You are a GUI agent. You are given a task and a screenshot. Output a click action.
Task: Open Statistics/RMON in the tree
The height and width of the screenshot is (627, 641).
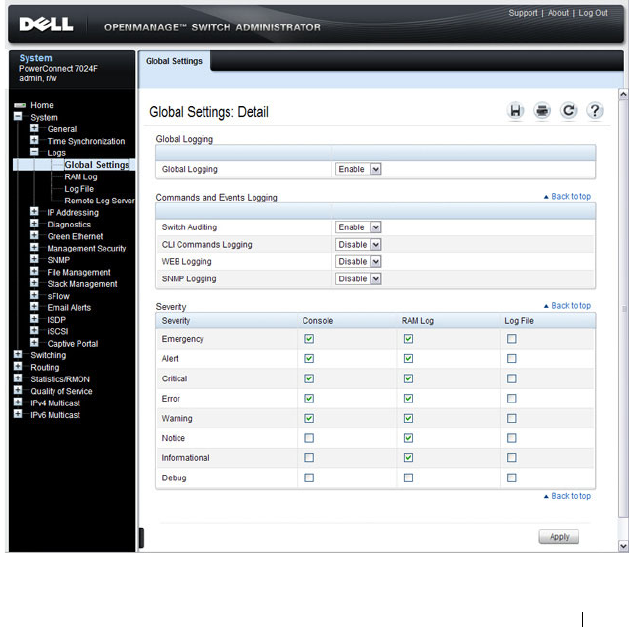(60, 379)
